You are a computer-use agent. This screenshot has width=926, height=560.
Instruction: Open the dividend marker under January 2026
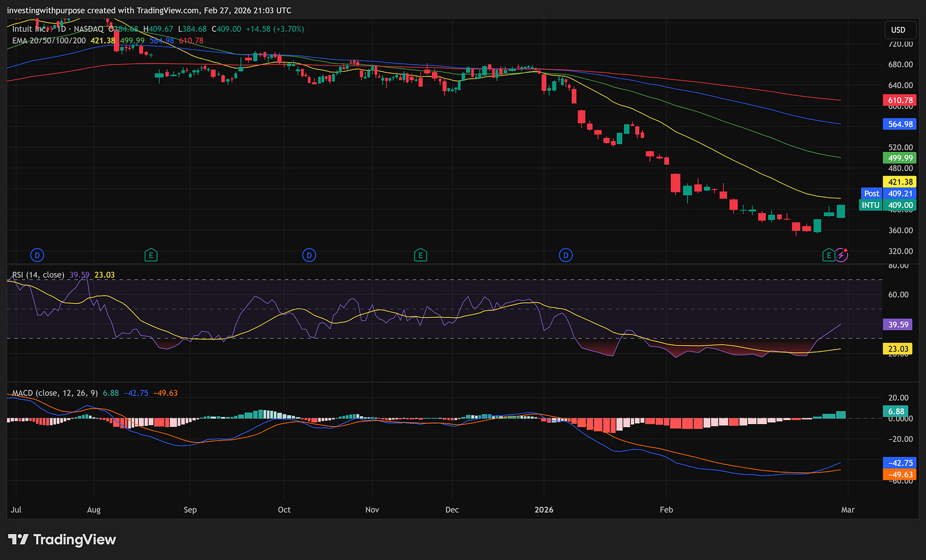pos(565,256)
